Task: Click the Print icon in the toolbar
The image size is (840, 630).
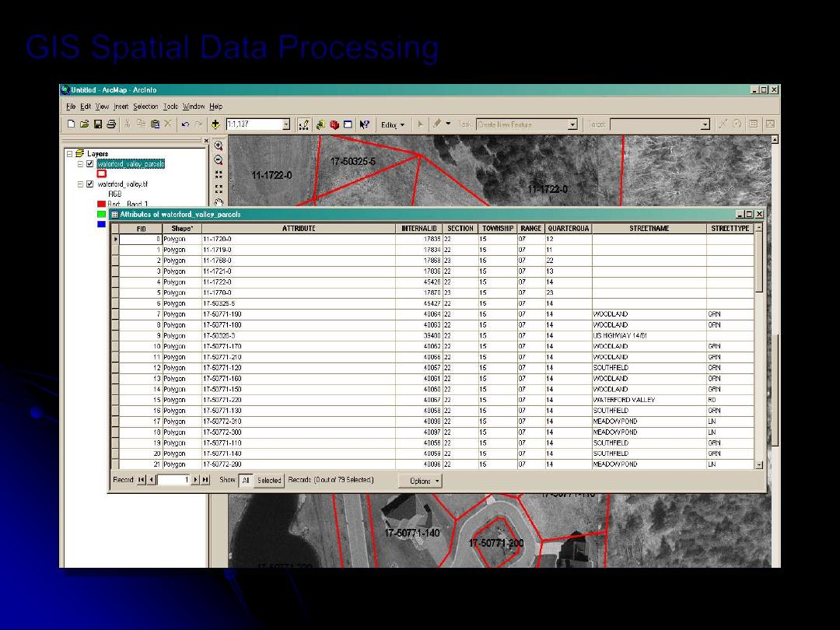Action: click(111, 124)
